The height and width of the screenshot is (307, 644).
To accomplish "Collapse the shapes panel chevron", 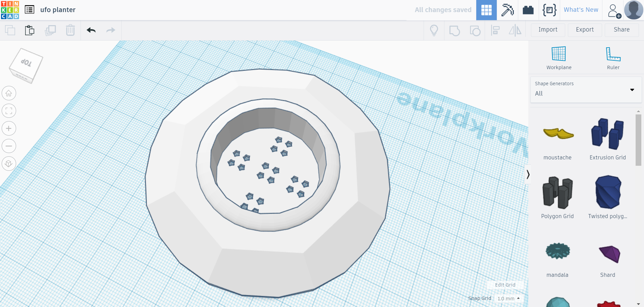I will click(x=528, y=174).
